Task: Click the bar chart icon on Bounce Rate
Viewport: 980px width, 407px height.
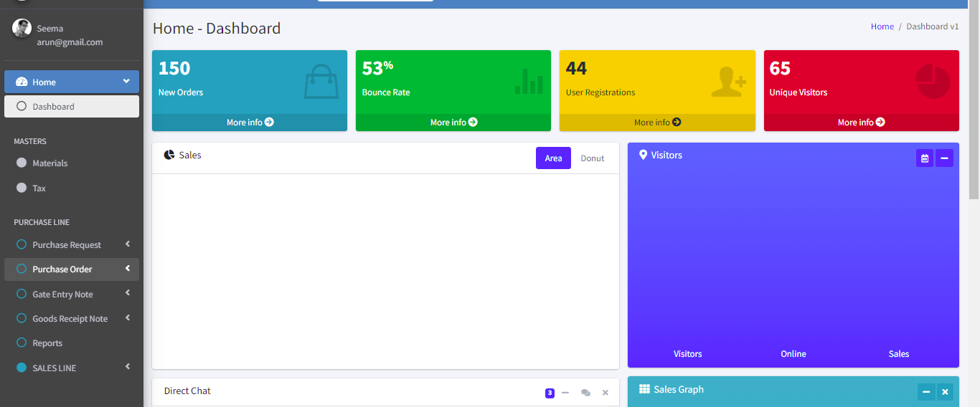Action: pyautogui.click(x=529, y=81)
